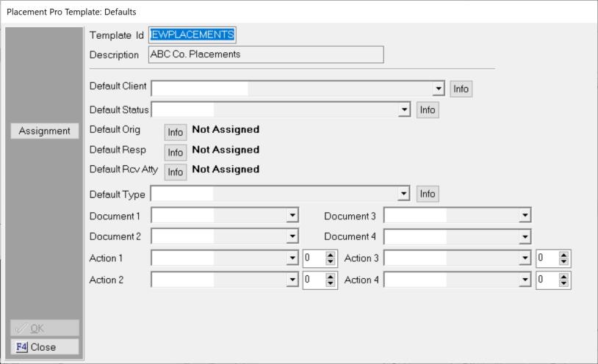Click the Description text field
This screenshot has height=364, width=598.
pos(265,54)
